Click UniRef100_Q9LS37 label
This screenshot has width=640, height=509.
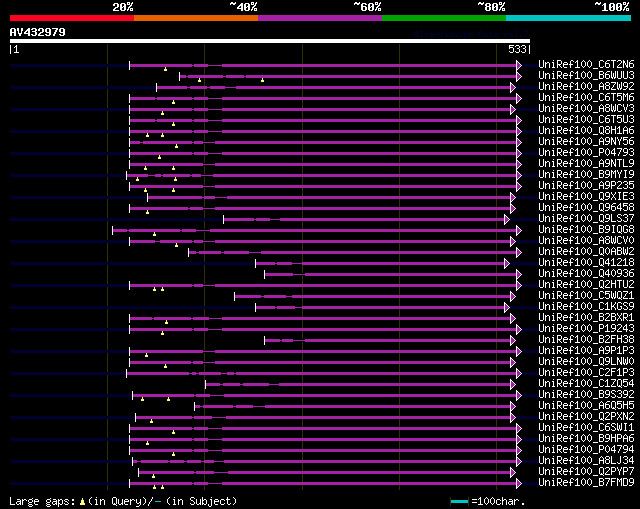click(586, 219)
